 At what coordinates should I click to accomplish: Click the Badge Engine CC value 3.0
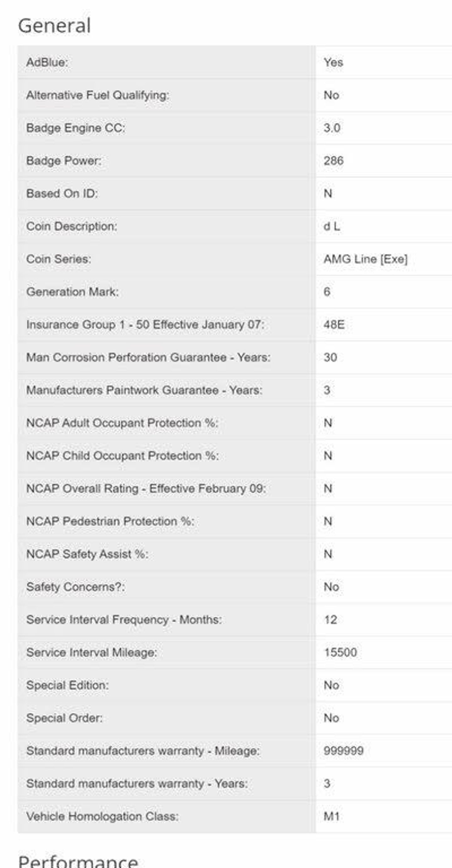[332, 128]
